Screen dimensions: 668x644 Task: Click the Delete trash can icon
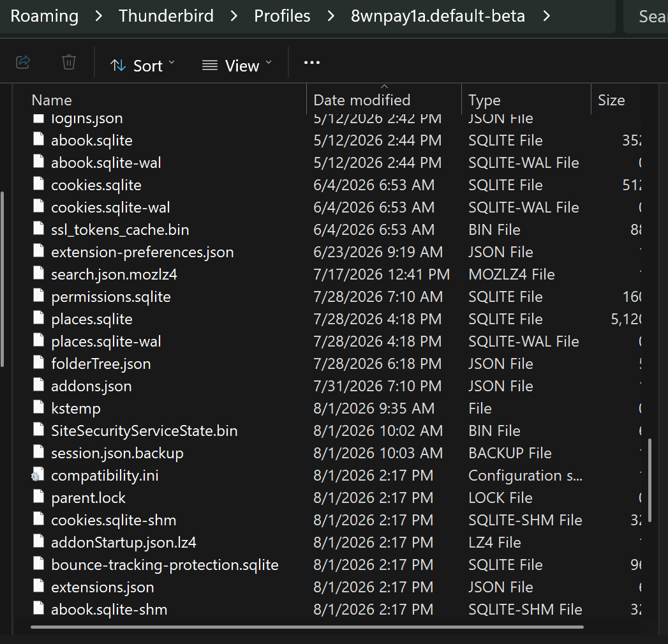(69, 62)
